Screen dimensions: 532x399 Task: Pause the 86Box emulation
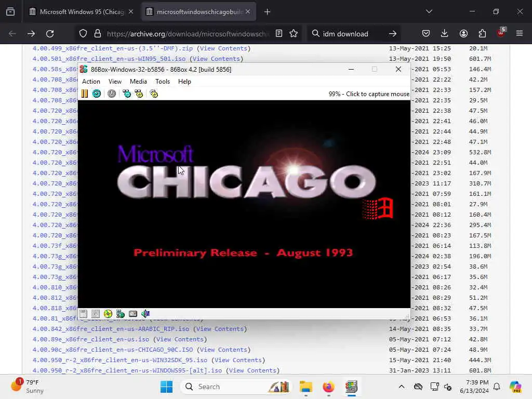point(85,94)
